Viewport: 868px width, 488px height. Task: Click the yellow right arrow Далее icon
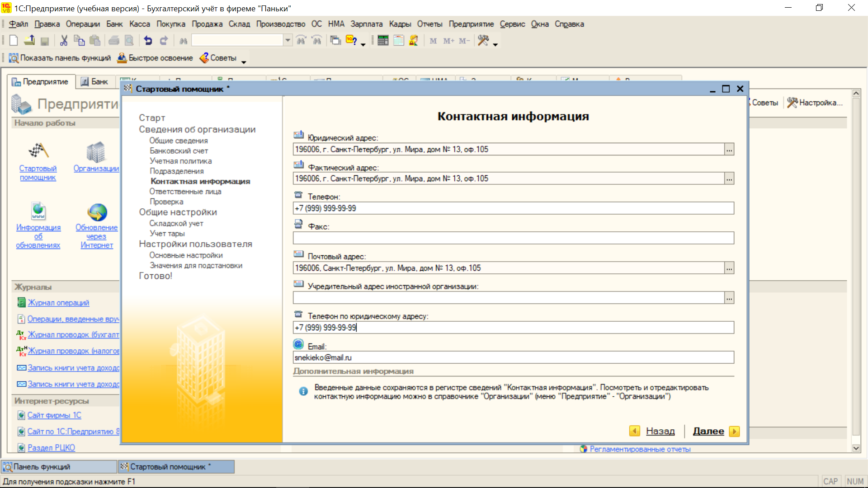pos(734,432)
